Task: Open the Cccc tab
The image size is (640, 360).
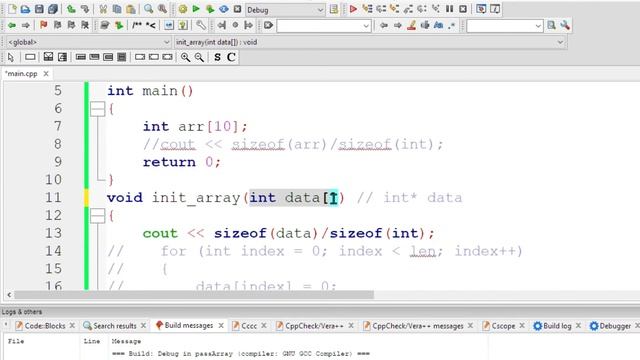Action: click(249, 326)
